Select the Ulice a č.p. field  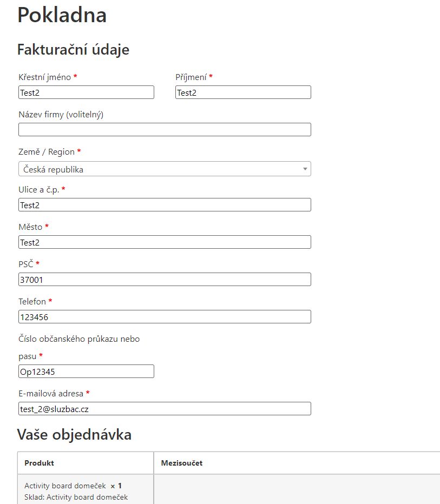click(165, 205)
